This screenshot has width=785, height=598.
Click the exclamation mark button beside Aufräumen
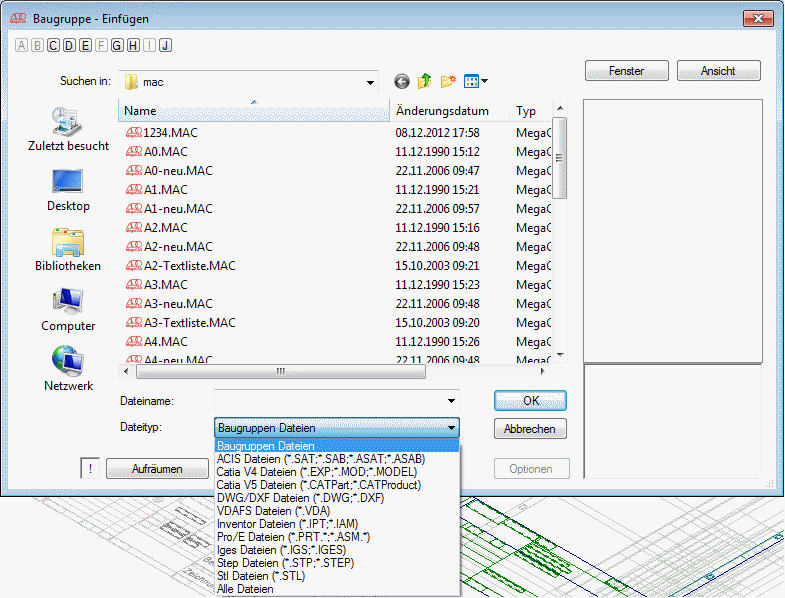90,469
